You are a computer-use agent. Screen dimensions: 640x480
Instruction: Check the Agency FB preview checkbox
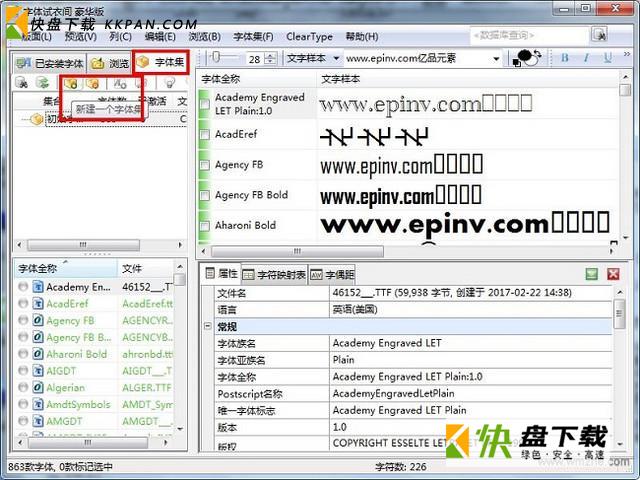[x=205, y=165]
